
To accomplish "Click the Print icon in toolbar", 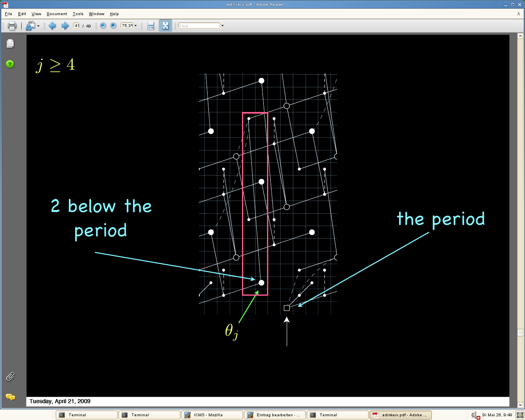I will click(12, 26).
